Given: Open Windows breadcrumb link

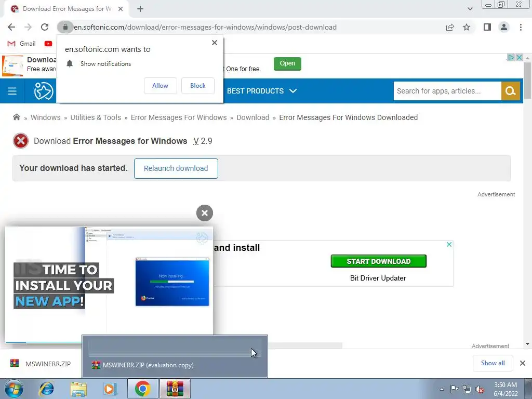Looking at the screenshot, I should tap(46, 117).
